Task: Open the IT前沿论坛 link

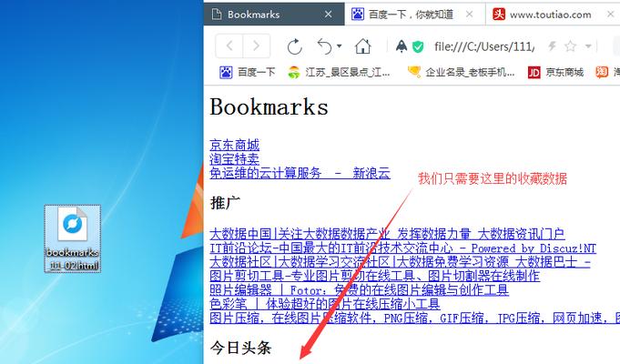Action: [x=402, y=248]
